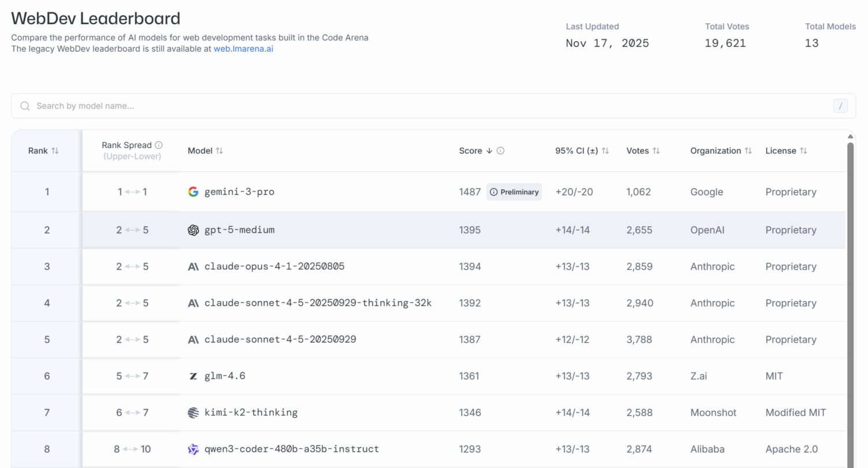
Task: Select the kimi-k2-thinking model name
Action: tap(251, 412)
